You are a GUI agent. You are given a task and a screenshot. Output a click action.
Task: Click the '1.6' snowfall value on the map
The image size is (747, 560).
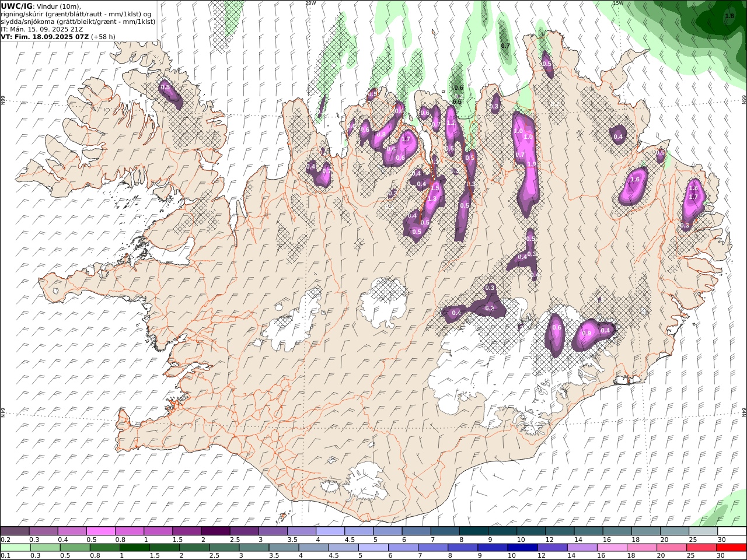[636, 180]
